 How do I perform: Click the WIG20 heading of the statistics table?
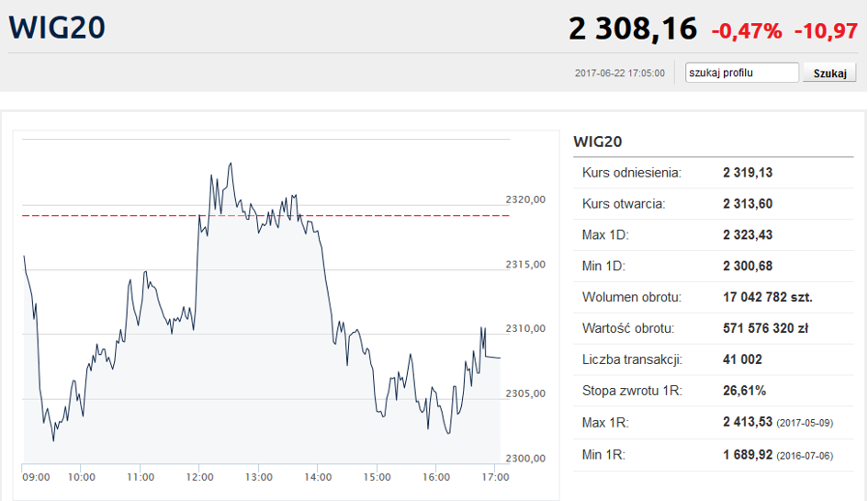click(x=598, y=142)
